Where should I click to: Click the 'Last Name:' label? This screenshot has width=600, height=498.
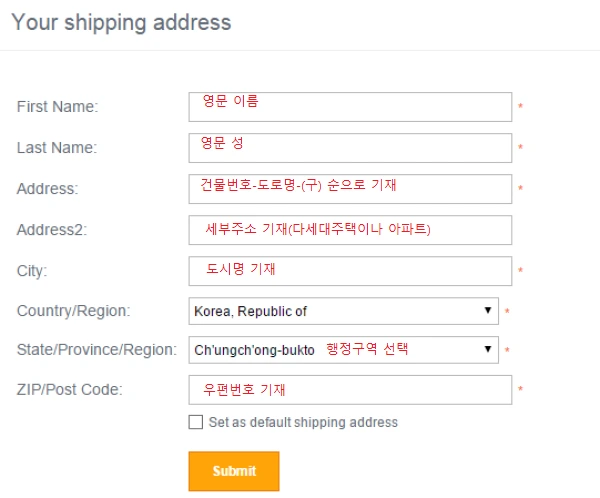[x=57, y=148]
